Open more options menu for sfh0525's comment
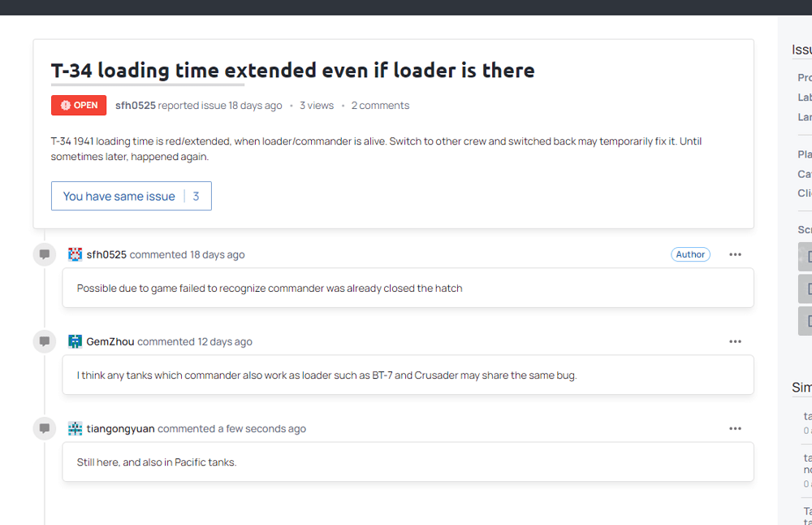This screenshot has height=525, width=812. (x=736, y=254)
